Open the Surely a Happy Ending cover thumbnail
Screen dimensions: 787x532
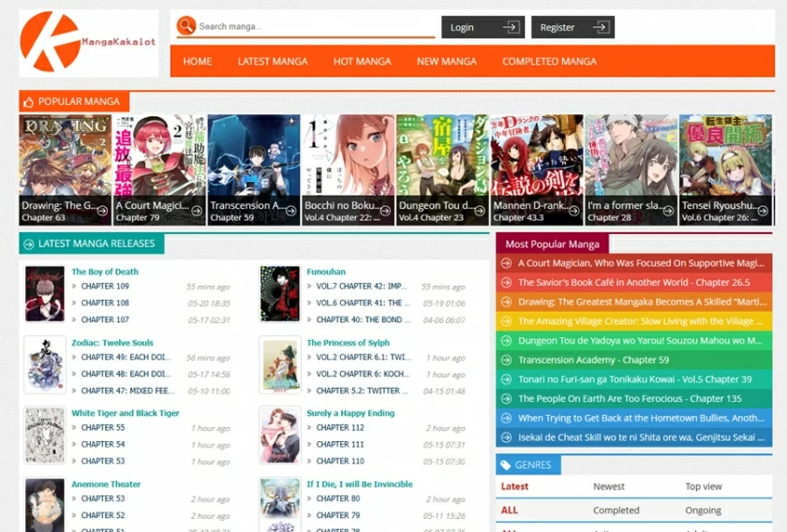point(280,436)
